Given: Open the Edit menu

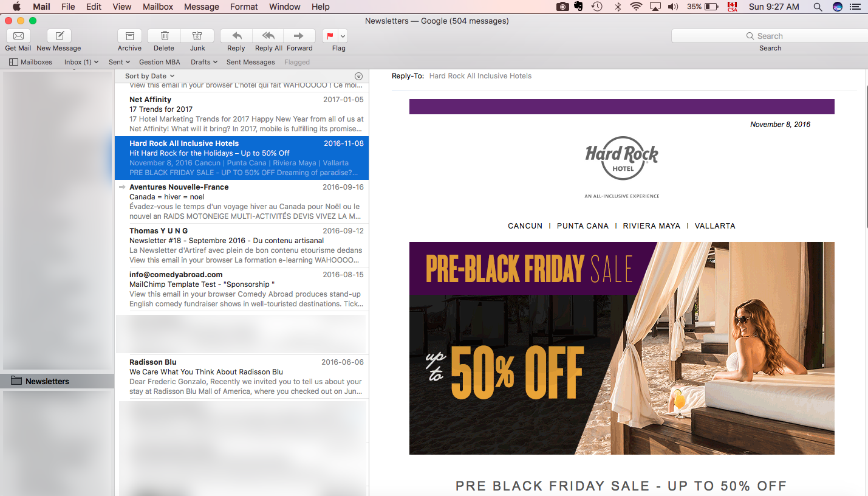Looking at the screenshot, I should pos(94,7).
